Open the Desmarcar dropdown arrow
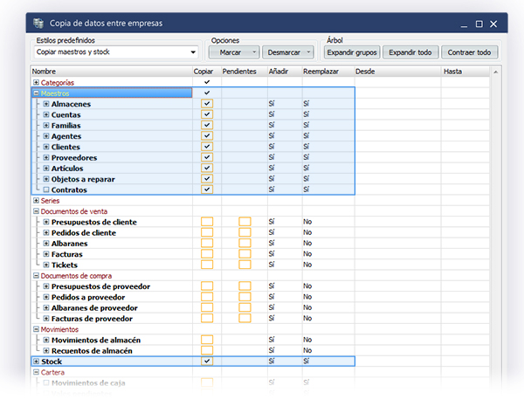This screenshot has width=524, height=420. click(308, 52)
